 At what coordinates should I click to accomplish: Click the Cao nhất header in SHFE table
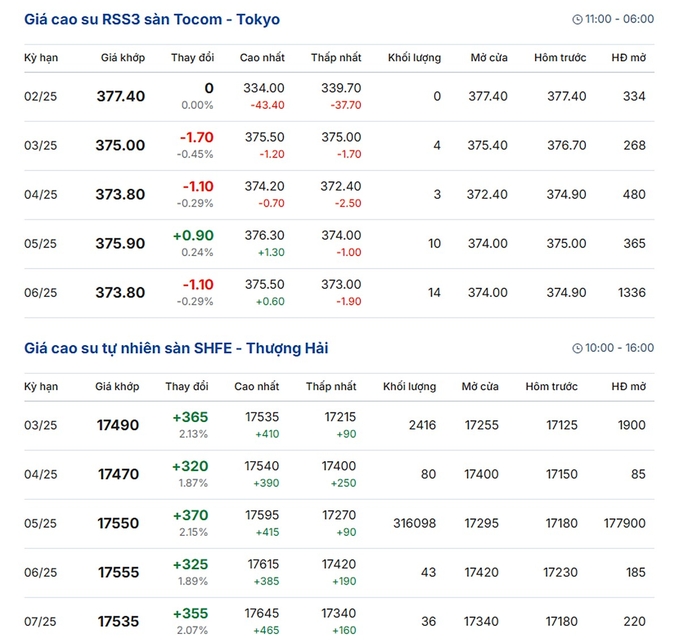pos(257,386)
